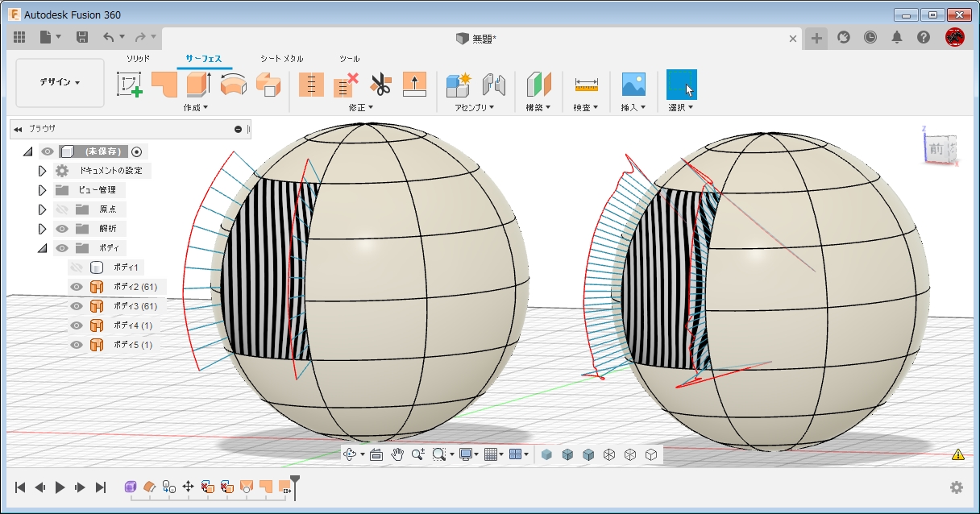The width and height of the screenshot is (980, 514).
Task: Switch to the シートメタル tab
Action: [x=281, y=59]
